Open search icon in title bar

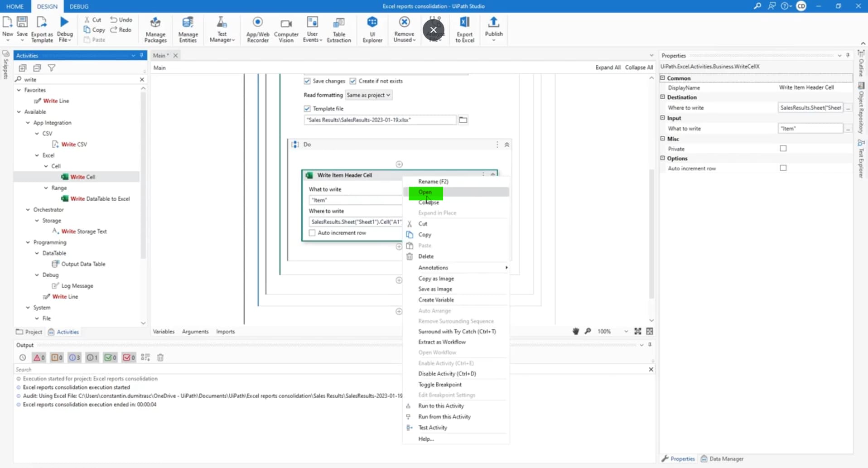(x=757, y=6)
